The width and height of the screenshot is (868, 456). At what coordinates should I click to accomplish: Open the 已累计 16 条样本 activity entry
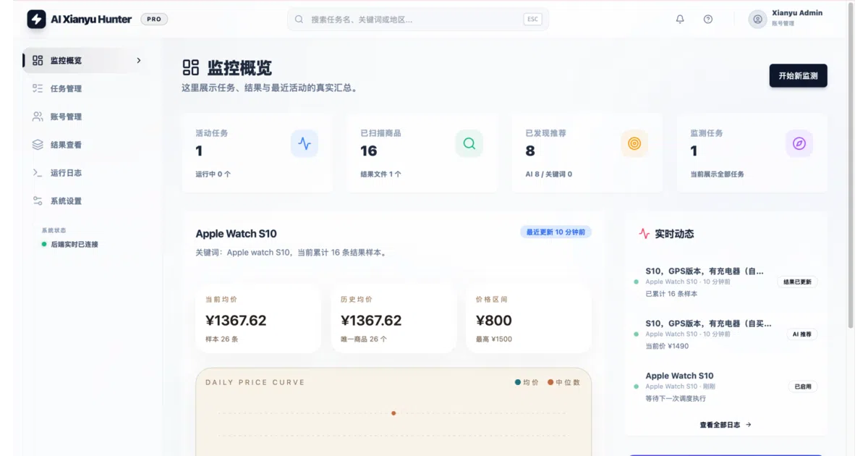(725, 282)
